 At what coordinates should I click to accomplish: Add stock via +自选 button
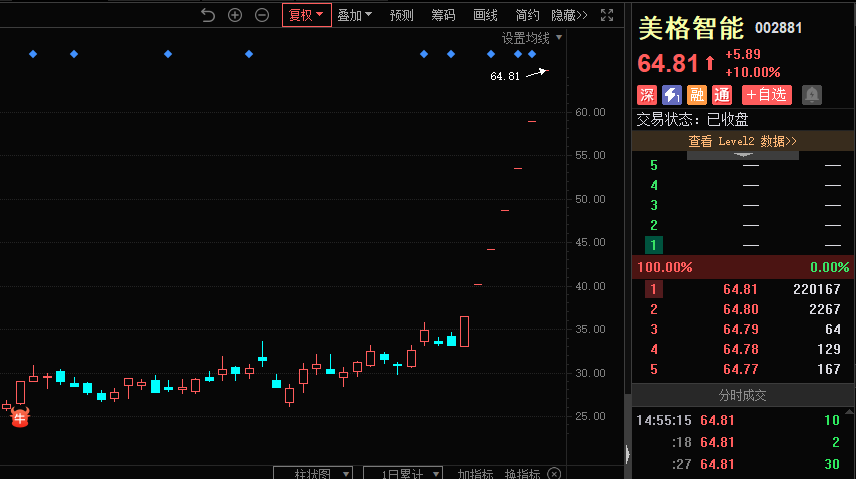766,95
